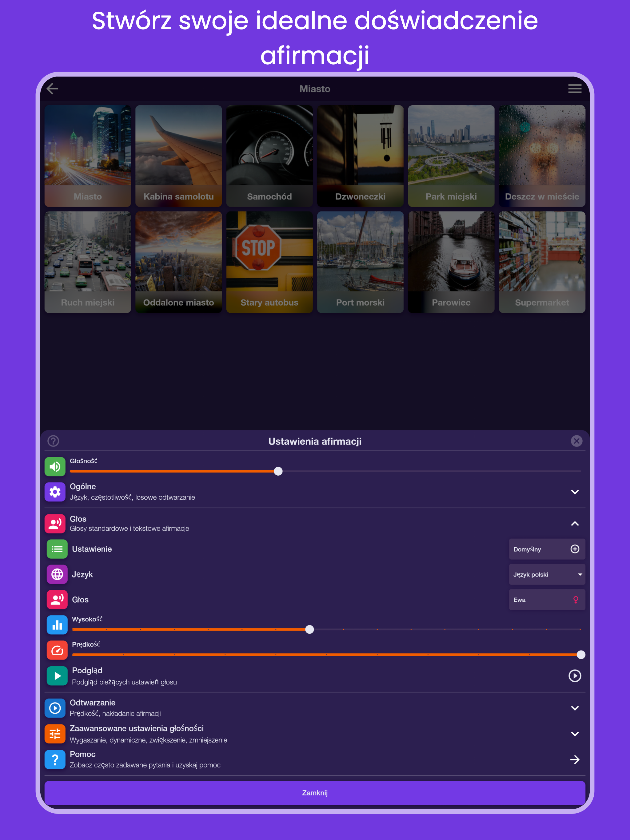Click the pink Głos section icon
Viewport: 630px width, 840px height.
pos(55,524)
